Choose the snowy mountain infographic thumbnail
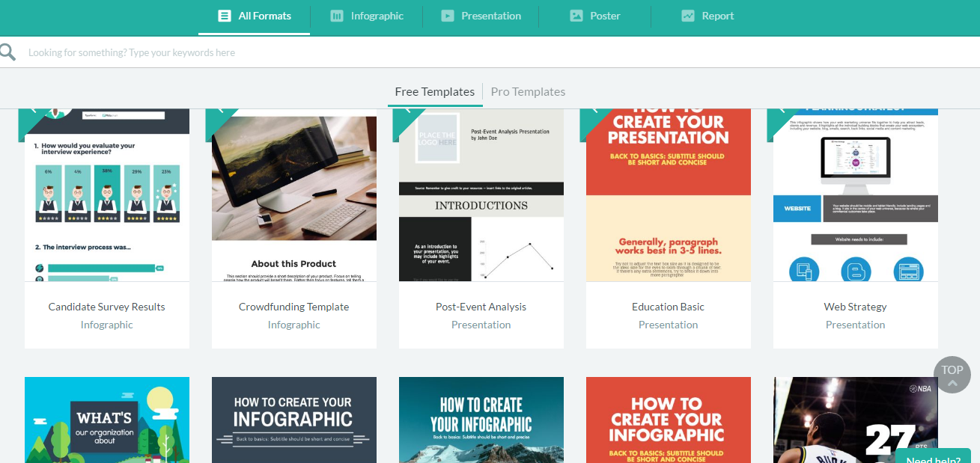 pyautogui.click(x=481, y=420)
